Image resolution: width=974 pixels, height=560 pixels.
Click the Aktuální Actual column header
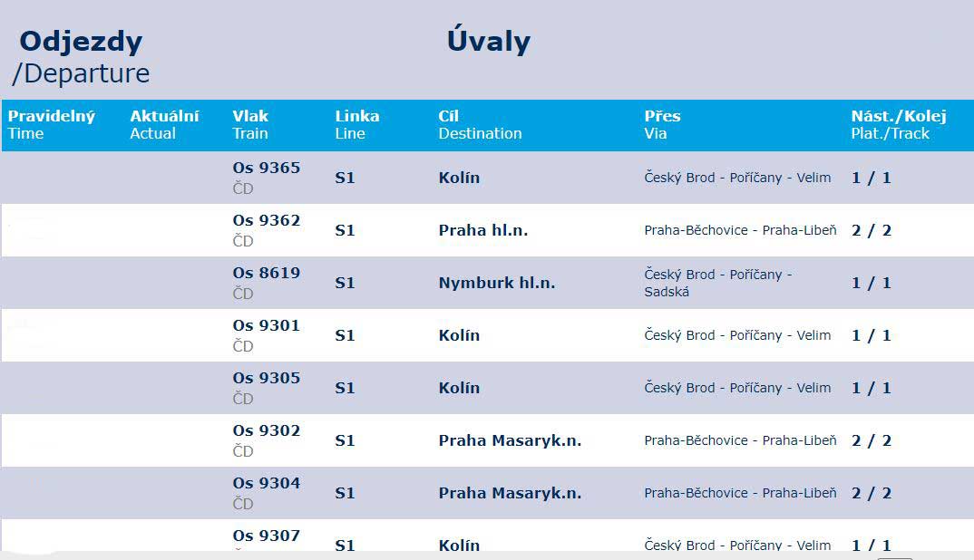click(x=165, y=125)
